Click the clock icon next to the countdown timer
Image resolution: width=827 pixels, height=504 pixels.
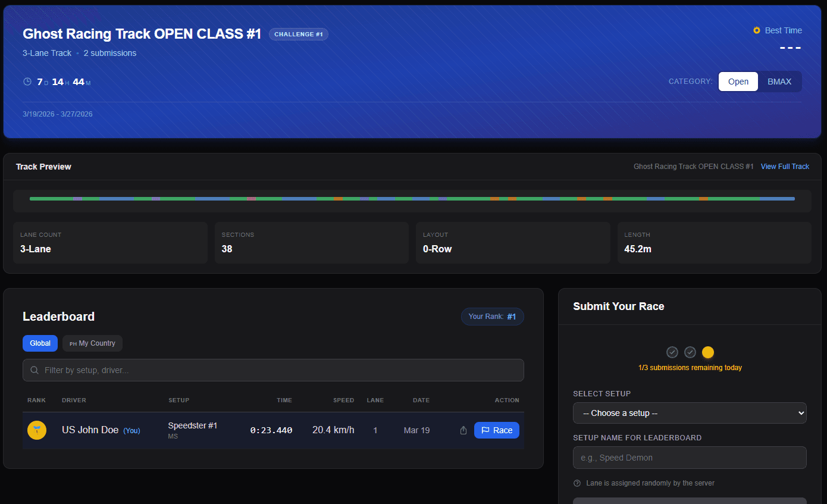[27, 82]
